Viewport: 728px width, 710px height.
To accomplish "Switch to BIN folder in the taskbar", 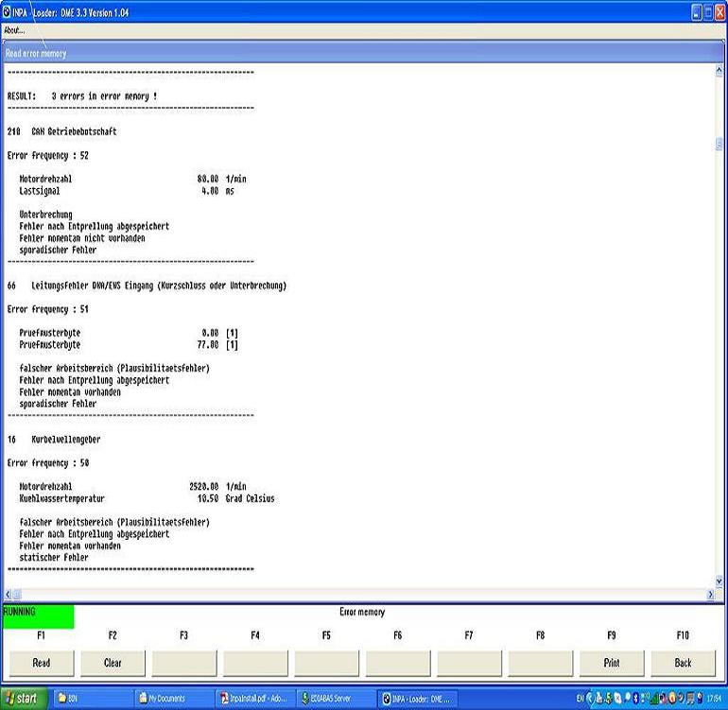I will coord(85,699).
